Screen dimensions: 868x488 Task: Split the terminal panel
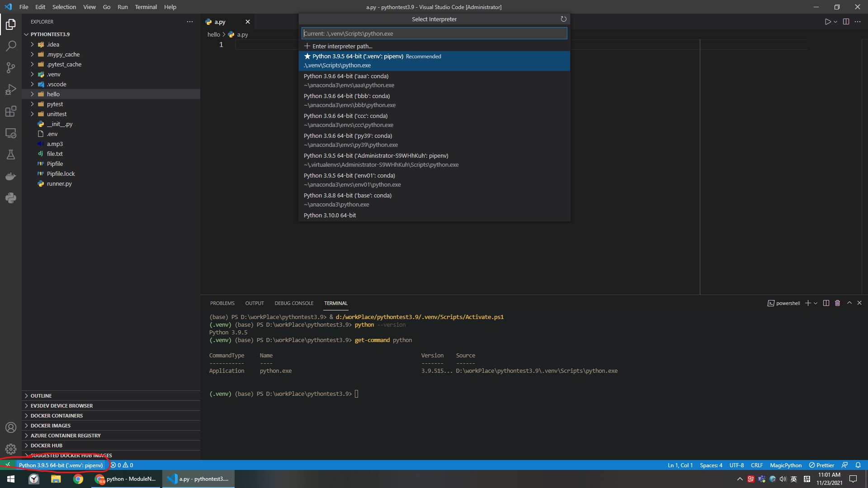[826, 303]
